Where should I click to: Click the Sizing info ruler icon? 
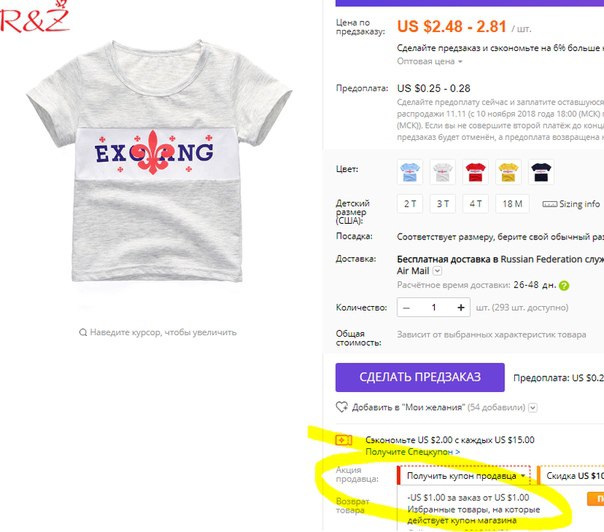549,204
